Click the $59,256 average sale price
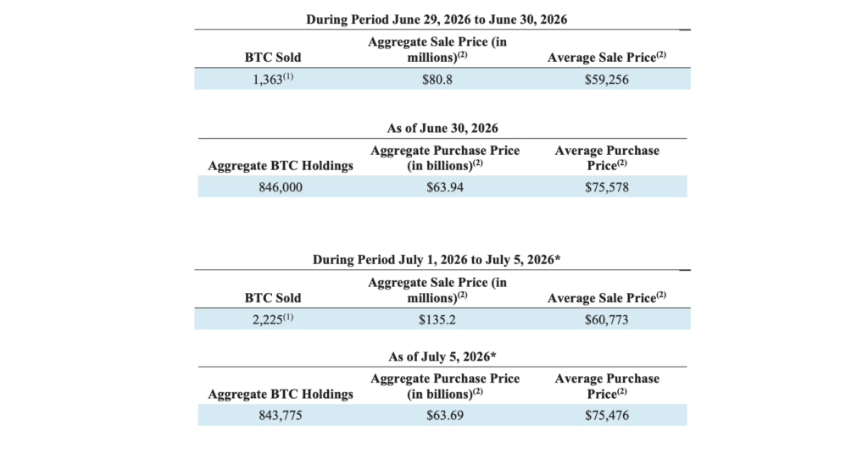The image size is (868, 453). (x=607, y=80)
